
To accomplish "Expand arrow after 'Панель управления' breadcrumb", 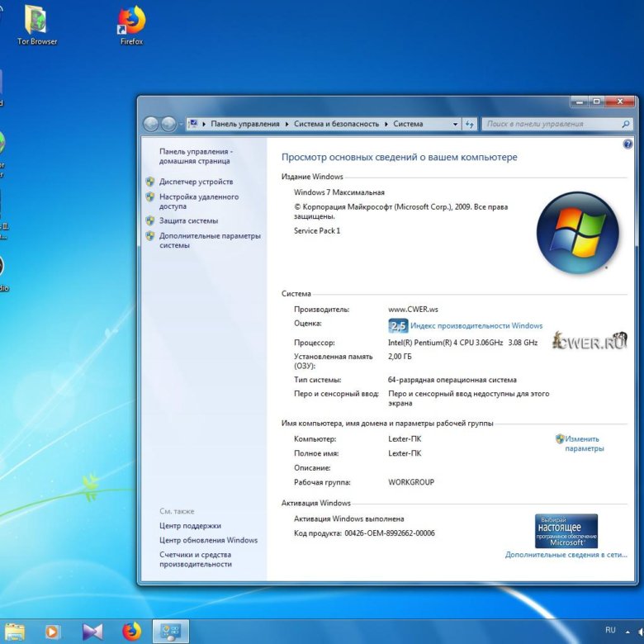I will click(286, 124).
